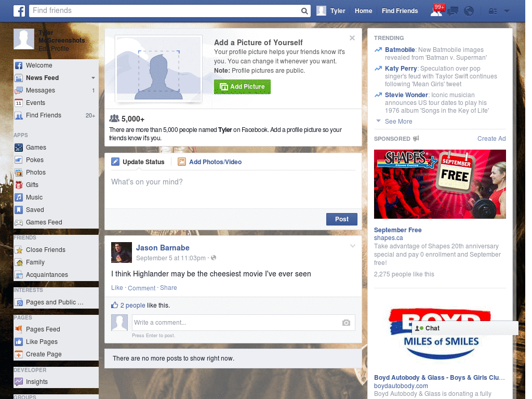The width and height of the screenshot is (532, 399).
Task: Like Jason Barnabe's post
Action: point(117,288)
